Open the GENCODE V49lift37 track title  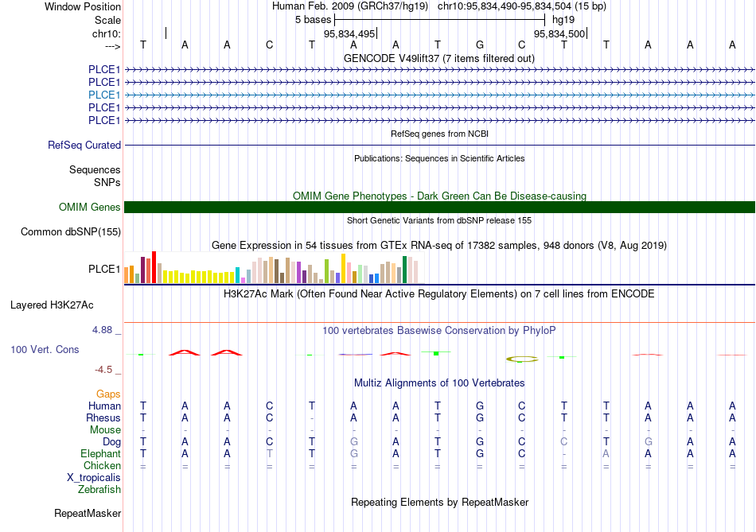click(439, 59)
